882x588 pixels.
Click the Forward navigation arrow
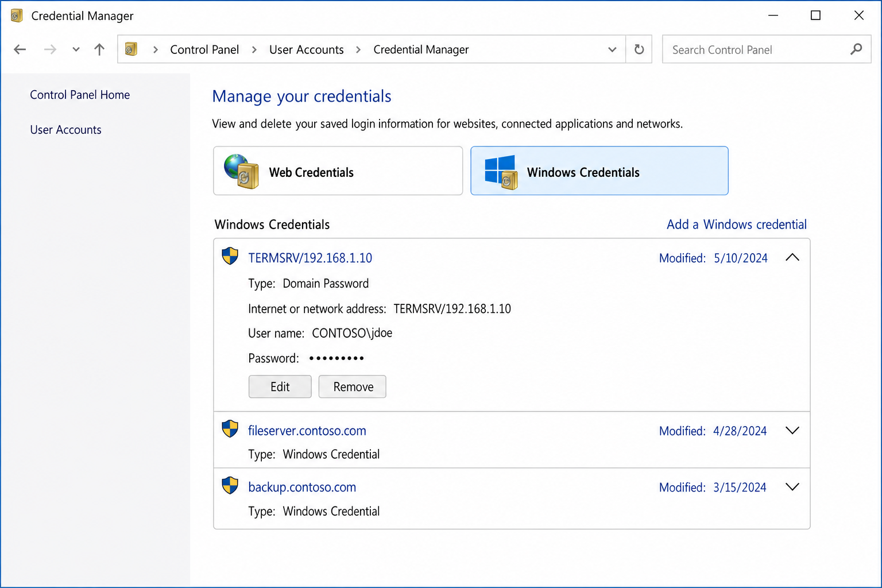pyautogui.click(x=50, y=49)
